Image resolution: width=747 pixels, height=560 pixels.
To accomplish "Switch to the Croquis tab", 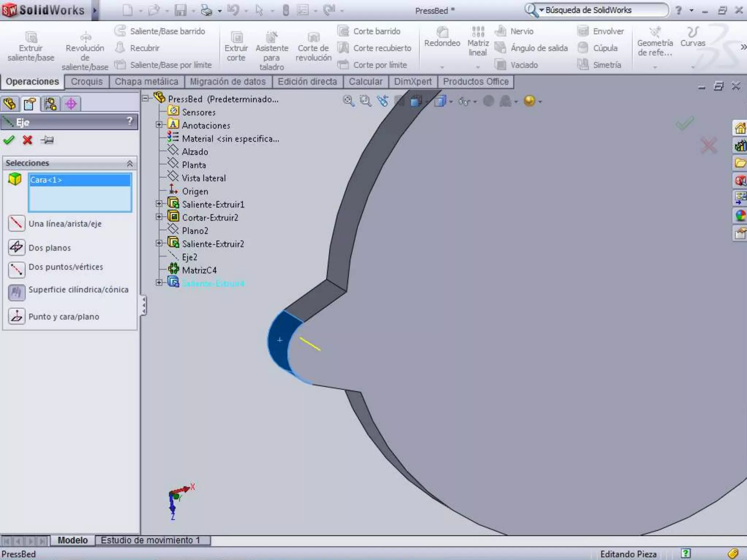I will [x=87, y=82].
